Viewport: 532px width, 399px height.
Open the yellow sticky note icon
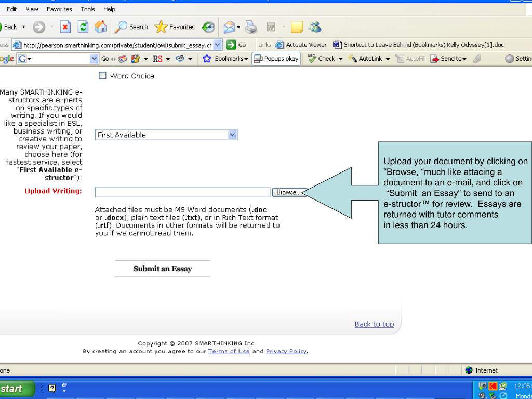coord(297,27)
